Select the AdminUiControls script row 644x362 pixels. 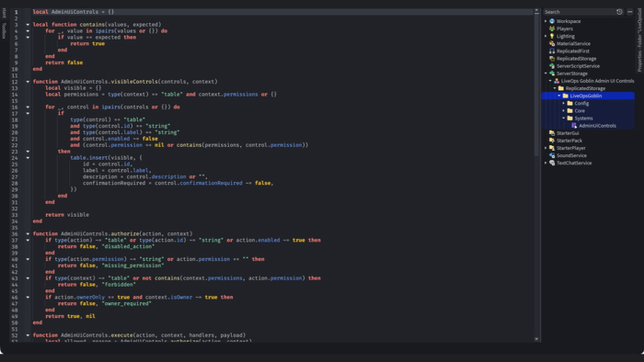coord(588,126)
